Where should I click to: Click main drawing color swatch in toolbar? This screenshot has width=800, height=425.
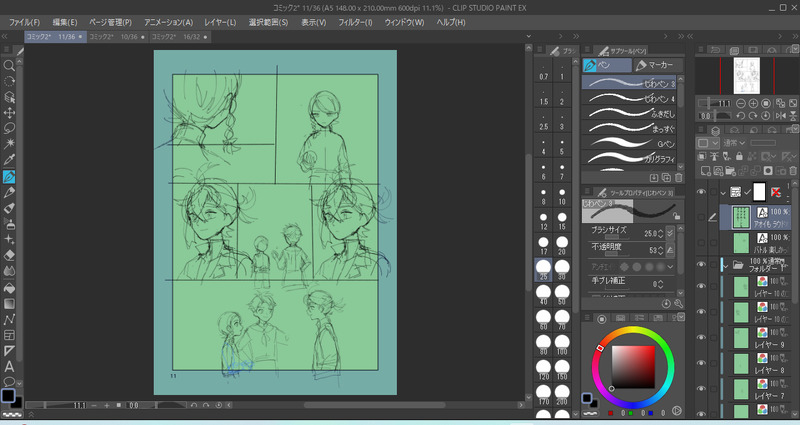click(8, 395)
